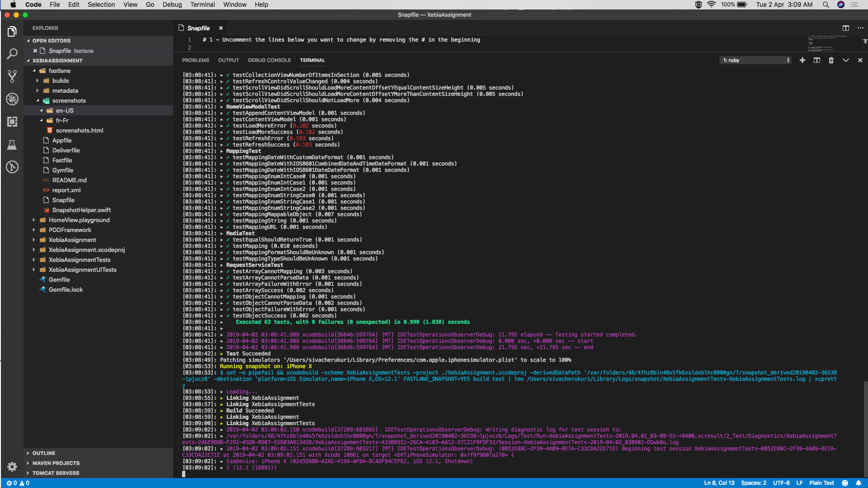868x488 pixels.
Task: Open the Apple menu
Action: click(x=13, y=5)
